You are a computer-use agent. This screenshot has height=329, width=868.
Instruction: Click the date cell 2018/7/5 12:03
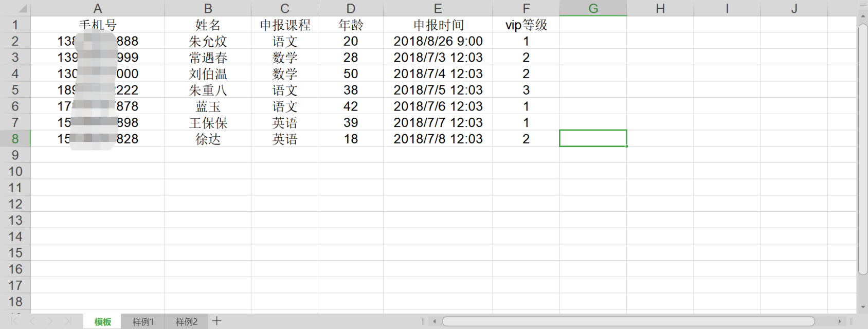click(x=438, y=90)
